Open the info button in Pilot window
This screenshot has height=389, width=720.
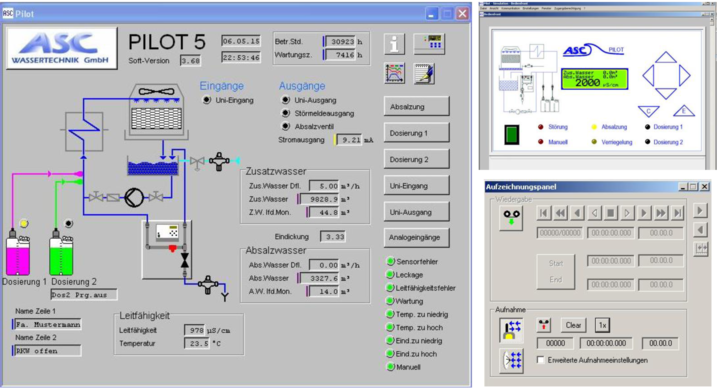394,44
